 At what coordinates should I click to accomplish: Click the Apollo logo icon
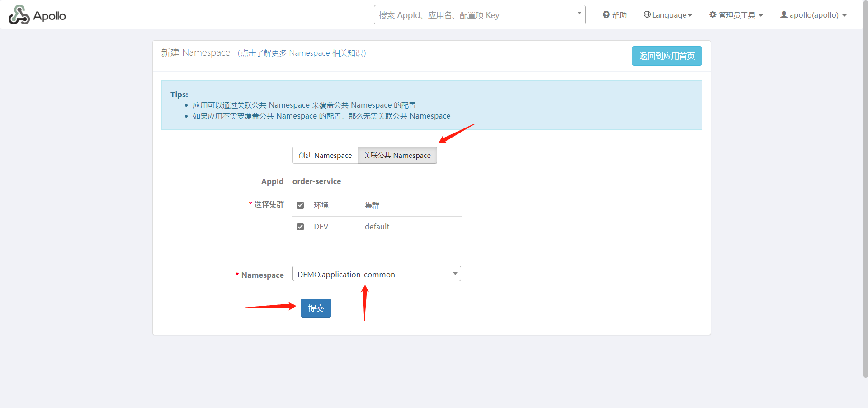click(19, 15)
